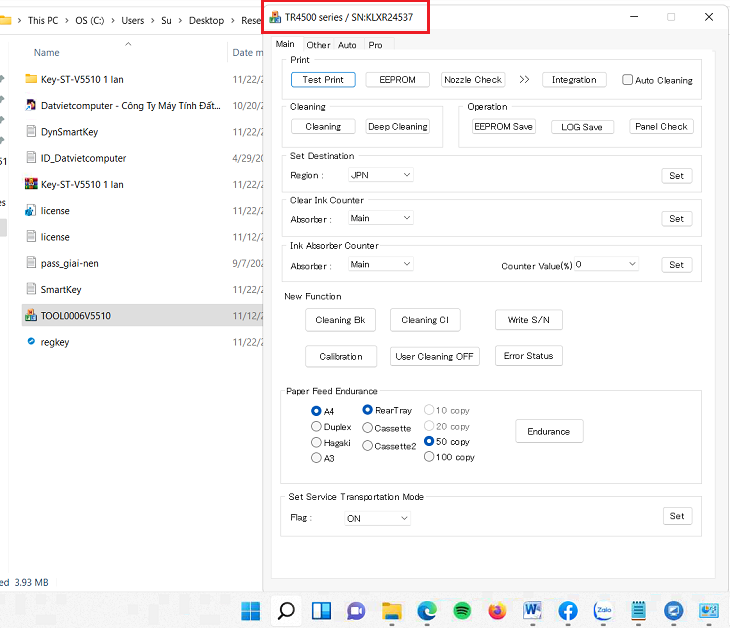
Task: Click the Write S/N button
Action: click(x=528, y=320)
